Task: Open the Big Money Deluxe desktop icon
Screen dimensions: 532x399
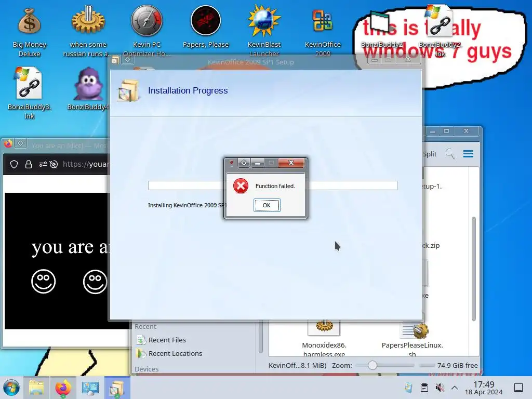Action: tap(29, 32)
